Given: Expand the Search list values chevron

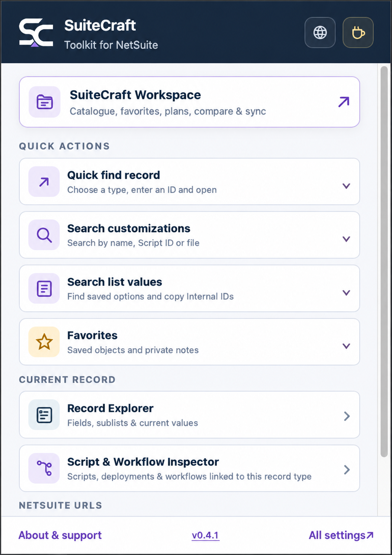Looking at the screenshot, I should pos(346,293).
